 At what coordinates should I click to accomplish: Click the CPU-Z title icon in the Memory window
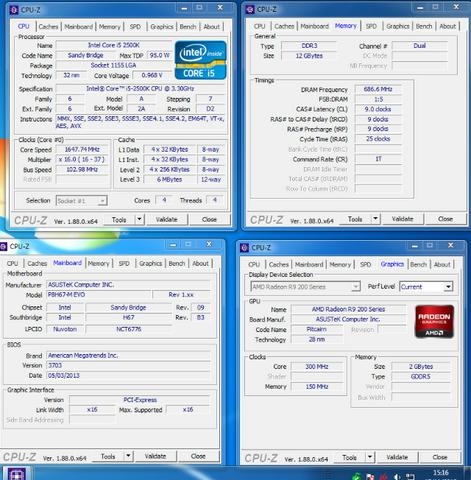pyautogui.click(x=250, y=9)
